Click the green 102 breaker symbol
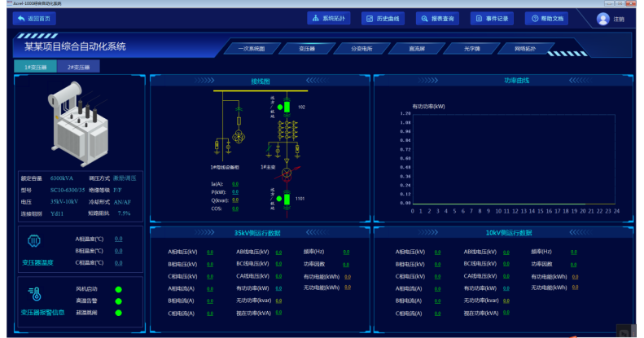This screenshot has width=644, height=338. point(287,108)
